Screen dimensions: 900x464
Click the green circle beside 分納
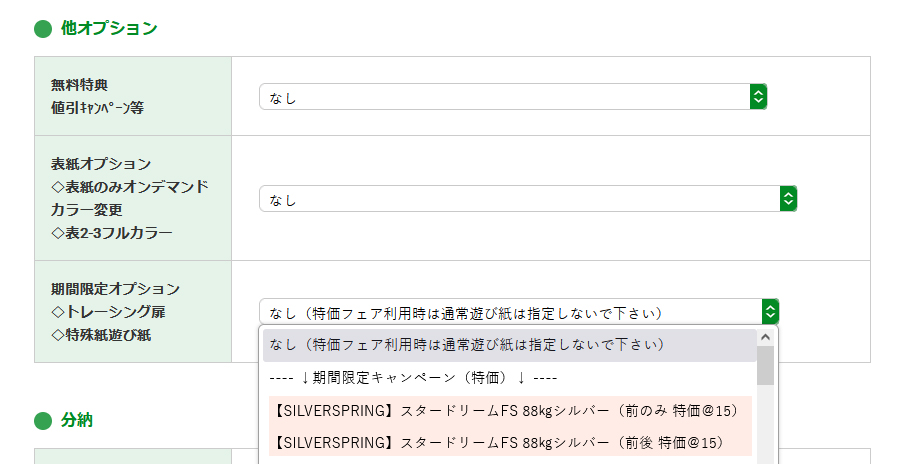pos(42,421)
